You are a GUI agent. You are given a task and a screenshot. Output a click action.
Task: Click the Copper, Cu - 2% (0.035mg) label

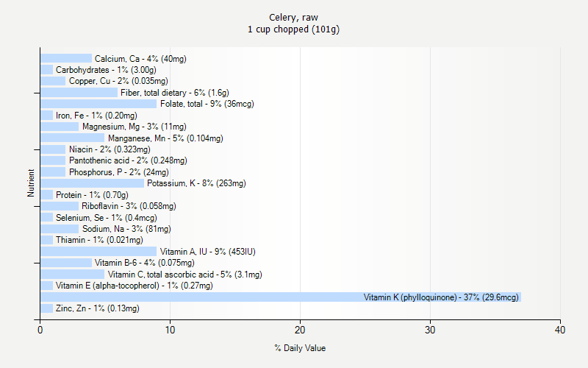(x=118, y=81)
